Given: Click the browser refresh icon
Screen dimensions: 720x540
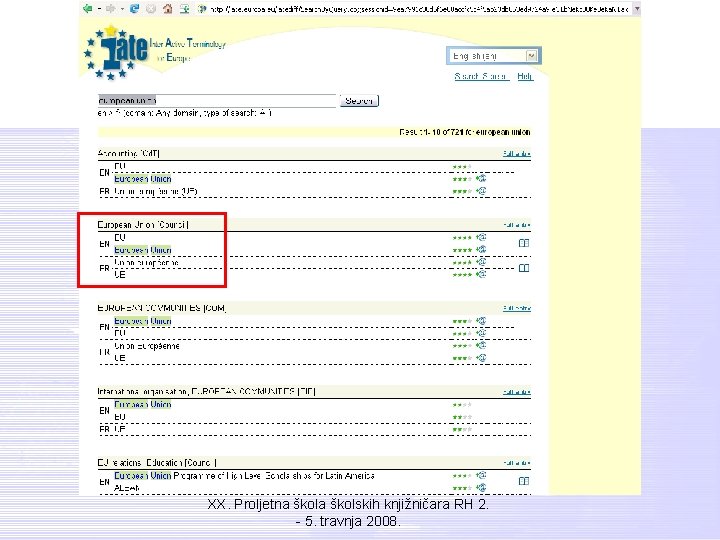Looking at the screenshot, I should coord(135,8).
